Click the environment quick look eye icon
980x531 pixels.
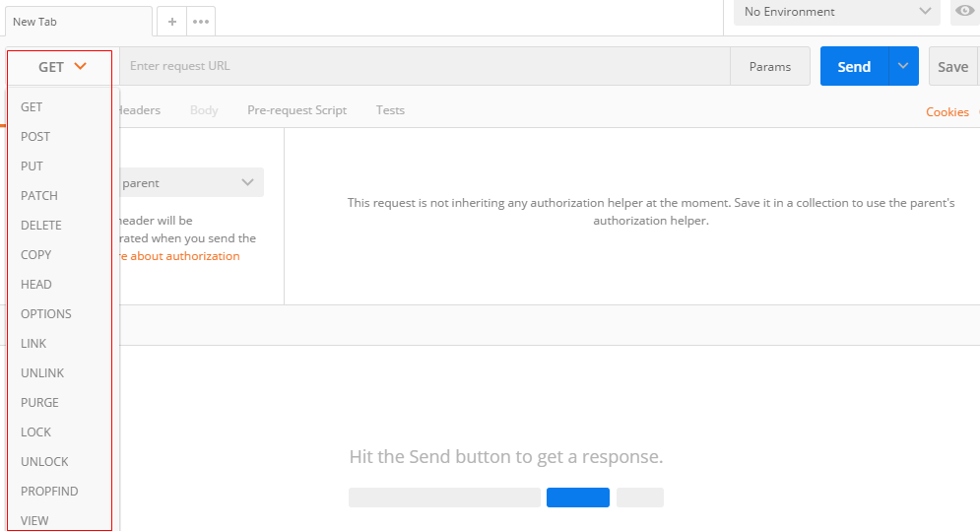pos(964,11)
